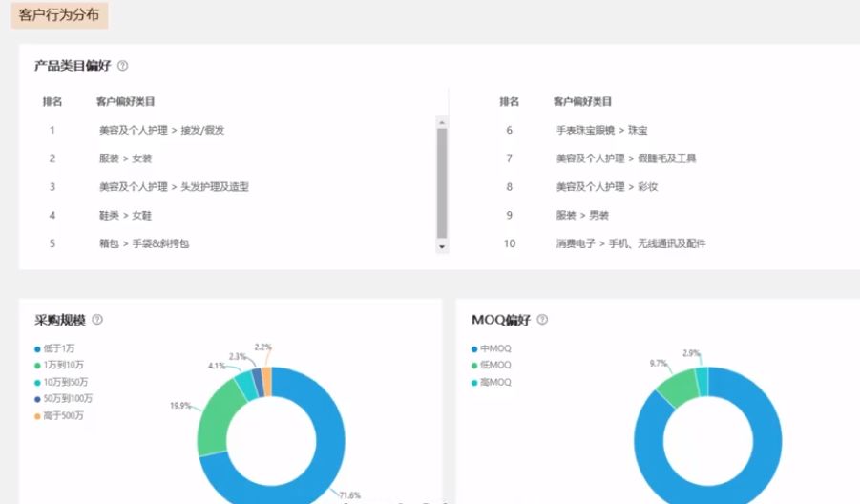The width and height of the screenshot is (860, 504).
Task: Click left table 排名 column header
Action: pos(52,102)
